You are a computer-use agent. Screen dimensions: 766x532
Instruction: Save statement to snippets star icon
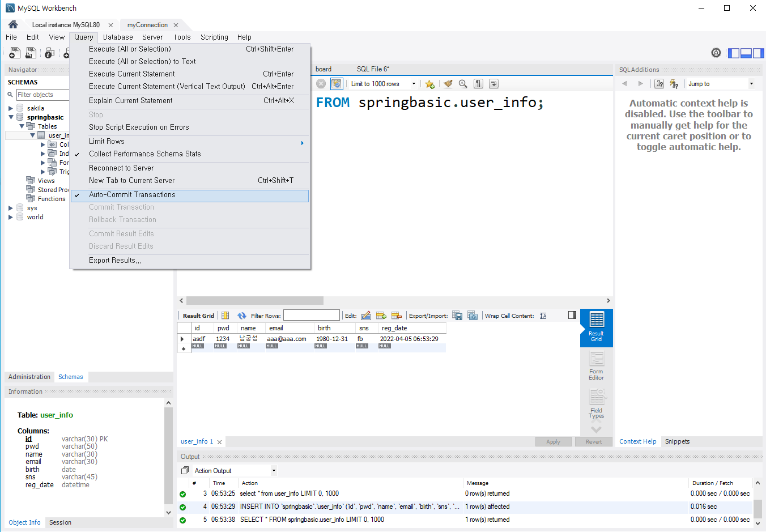tap(430, 84)
